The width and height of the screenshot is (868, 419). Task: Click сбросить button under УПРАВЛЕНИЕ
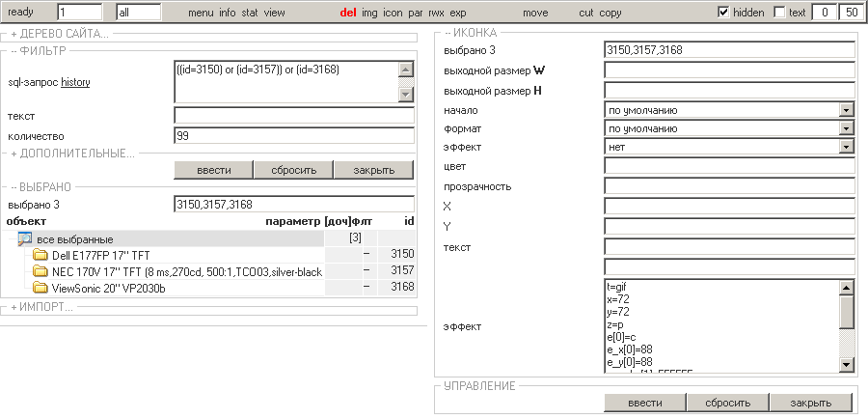(728, 403)
